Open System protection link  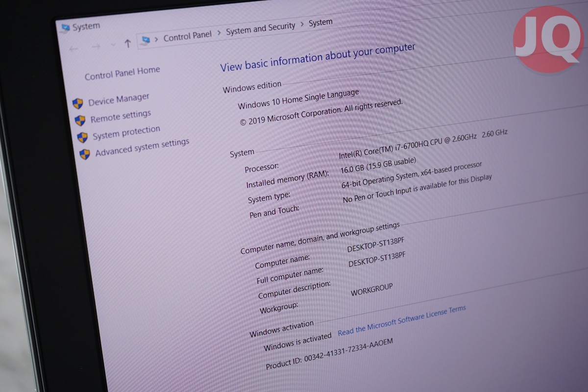pyautogui.click(x=126, y=132)
